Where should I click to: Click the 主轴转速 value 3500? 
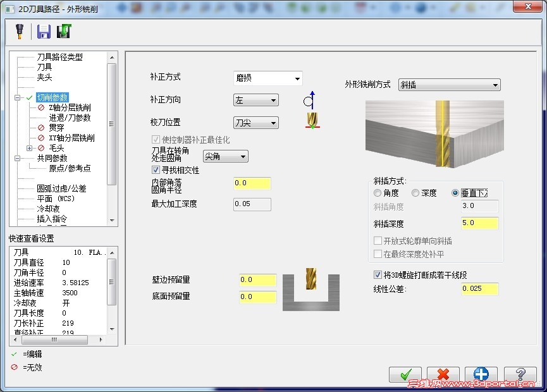(x=70, y=293)
